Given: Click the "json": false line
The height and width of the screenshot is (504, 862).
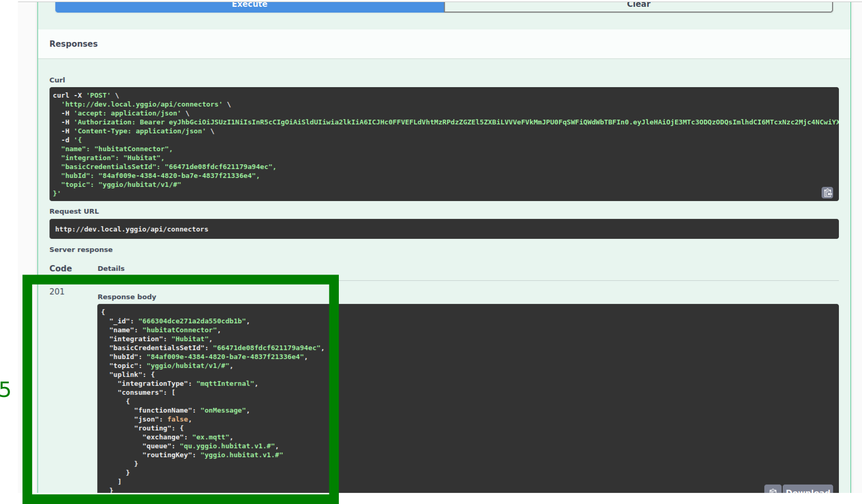Looking at the screenshot, I should pyautogui.click(x=163, y=419).
